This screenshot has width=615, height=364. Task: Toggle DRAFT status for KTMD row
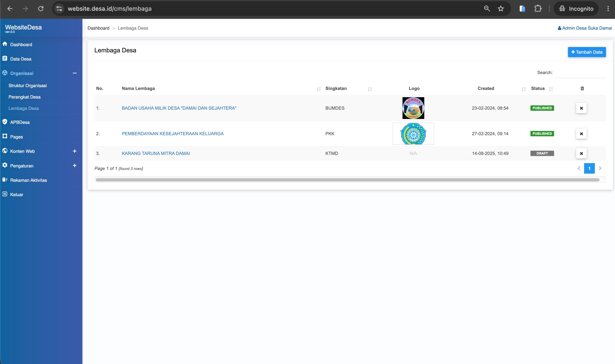[x=542, y=153]
